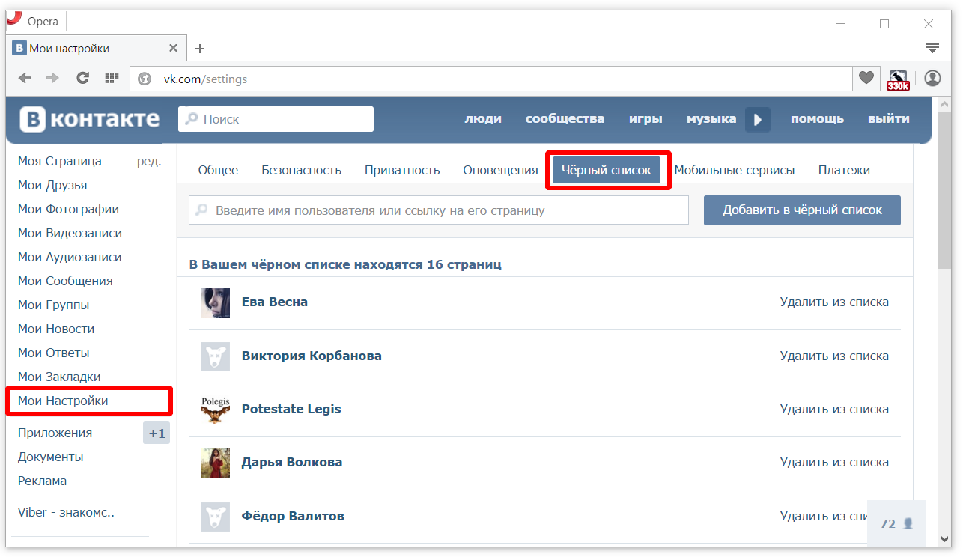Open the user account profile icon
Viewport: 966px width, 560px height.
[x=932, y=78]
